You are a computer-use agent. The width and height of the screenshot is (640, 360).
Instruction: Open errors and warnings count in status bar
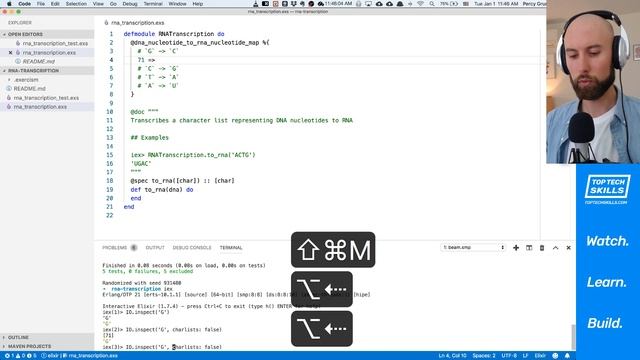[x=20, y=356]
